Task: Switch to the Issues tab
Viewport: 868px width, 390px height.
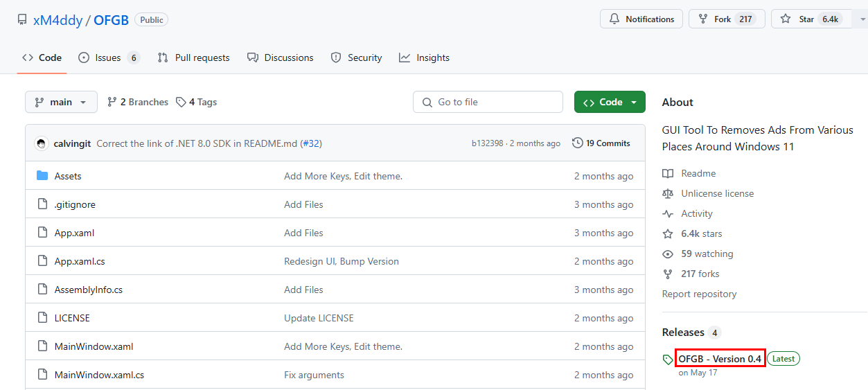Action: tap(109, 57)
